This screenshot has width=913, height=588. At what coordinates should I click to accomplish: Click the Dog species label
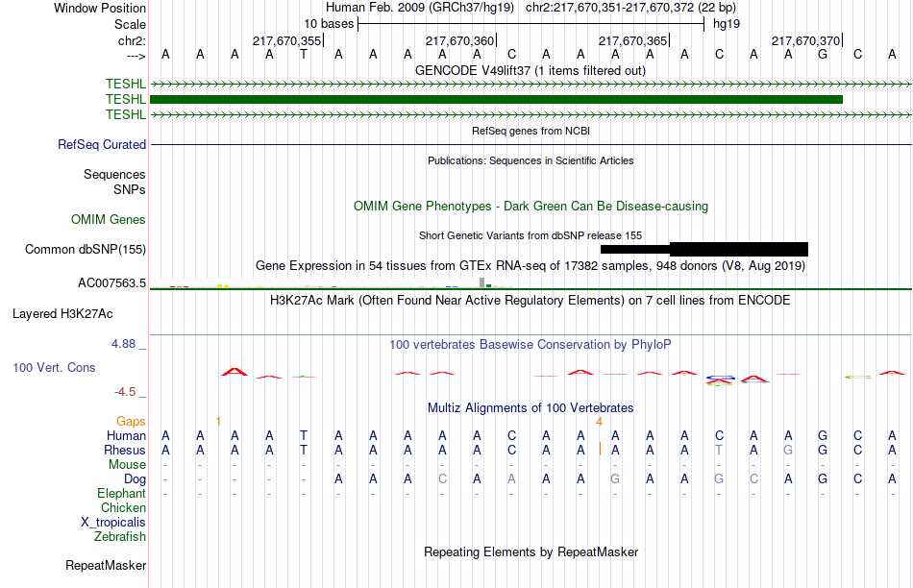135,479
